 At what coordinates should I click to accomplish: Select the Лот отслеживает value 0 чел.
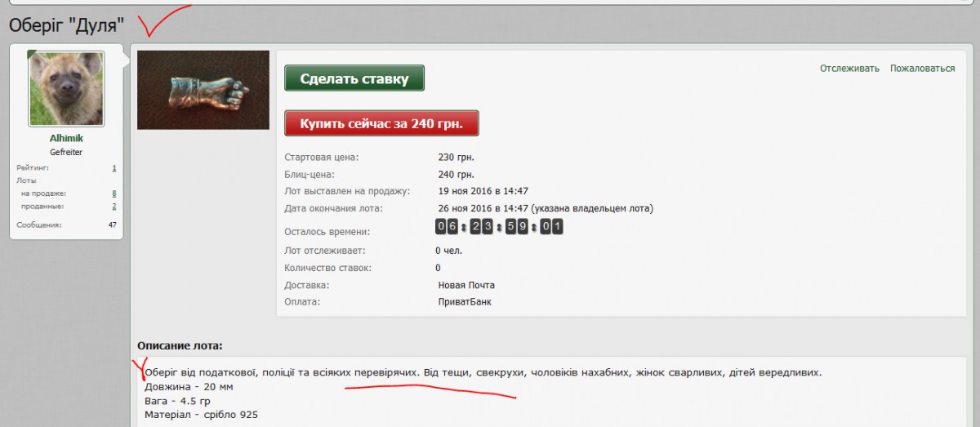coord(449,251)
